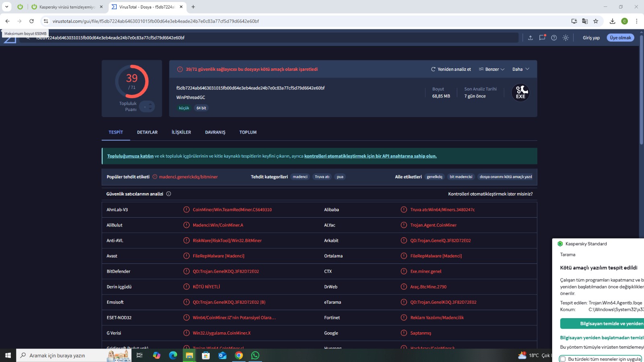
Task: Click the madenci.generickdq/bitminer threat label
Action: coord(188,177)
